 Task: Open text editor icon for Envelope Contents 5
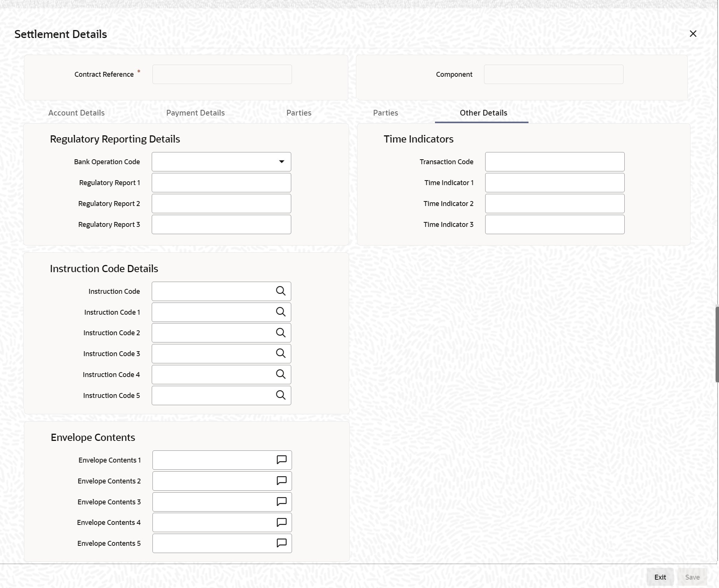coord(281,543)
